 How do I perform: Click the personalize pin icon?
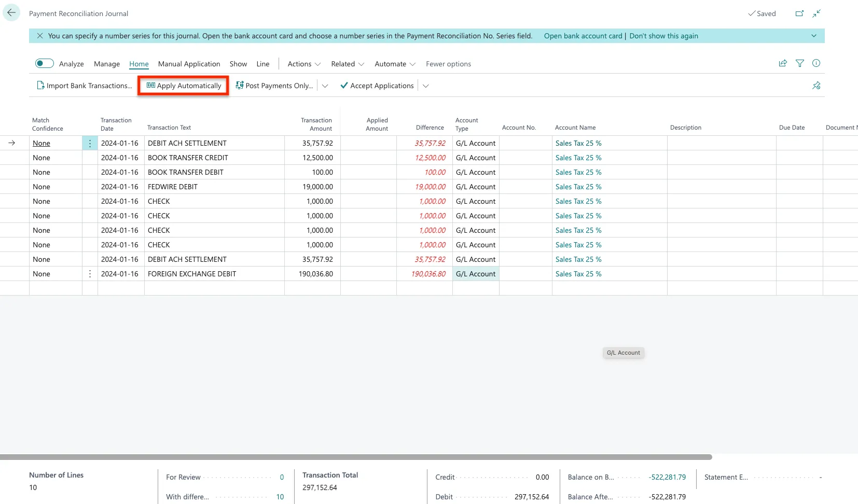click(817, 86)
